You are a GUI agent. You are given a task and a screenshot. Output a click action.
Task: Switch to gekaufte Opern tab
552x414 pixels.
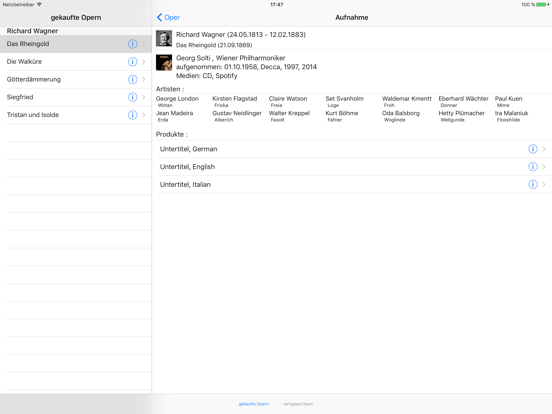click(253, 404)
